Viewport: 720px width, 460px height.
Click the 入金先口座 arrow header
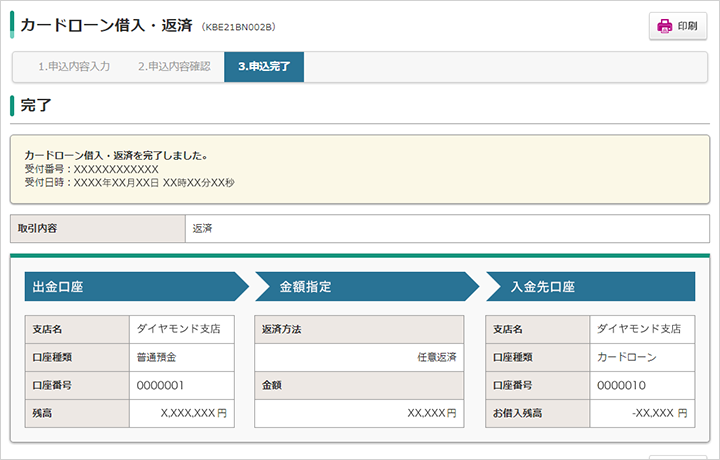point(591,287)
